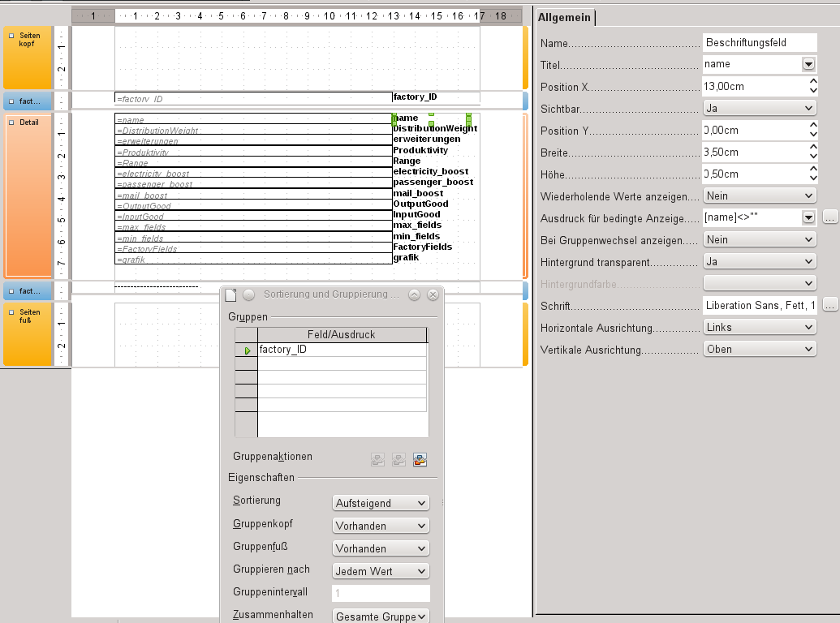Roll up the Sortierung und Gruppierung dialog
Viewport: 840px width, 623px height.
point(414,295)
